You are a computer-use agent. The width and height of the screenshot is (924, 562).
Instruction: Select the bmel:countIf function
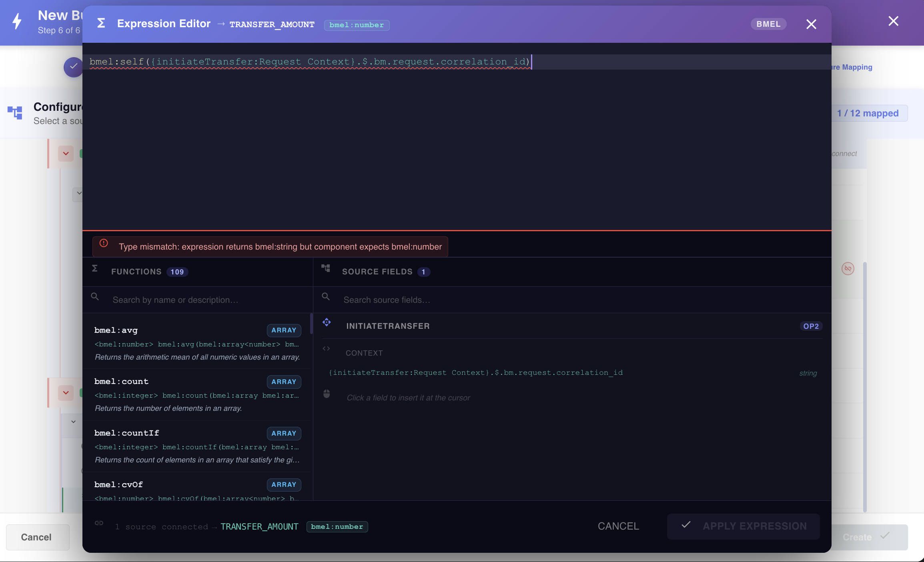[196, 446]
